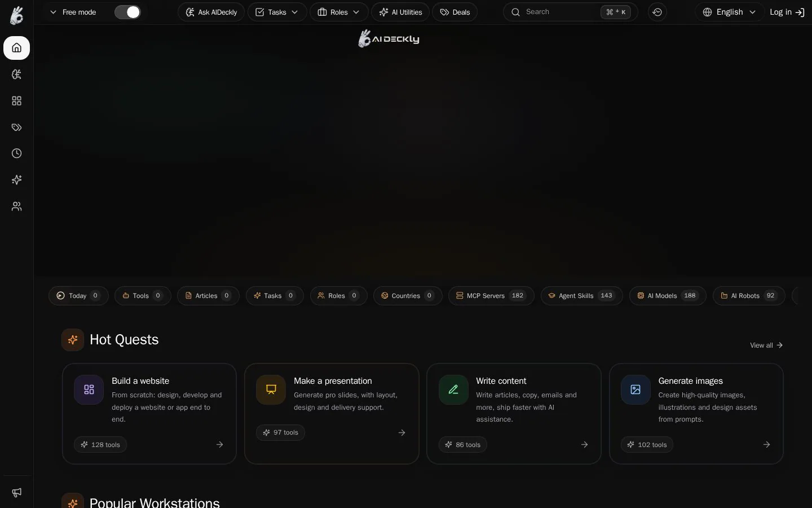Open the Home icon in sidebar
812x508 pixels.
16,48
